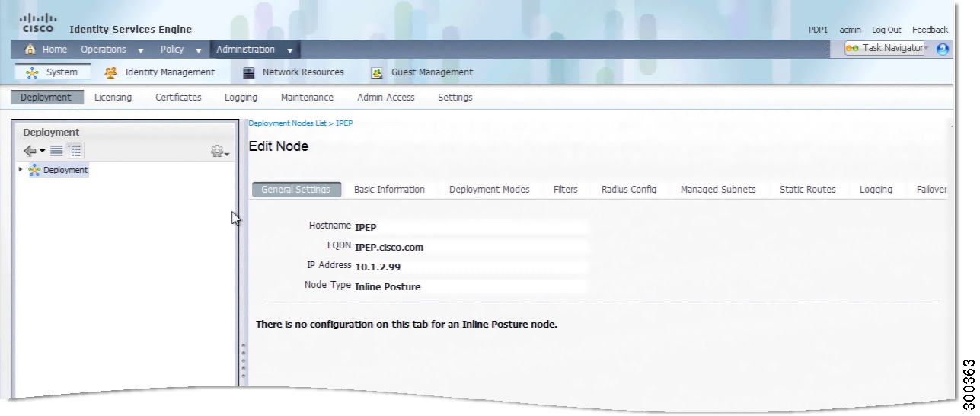Switch Deployment panel to list view
The image size is (980, 416).
(56, 151)
